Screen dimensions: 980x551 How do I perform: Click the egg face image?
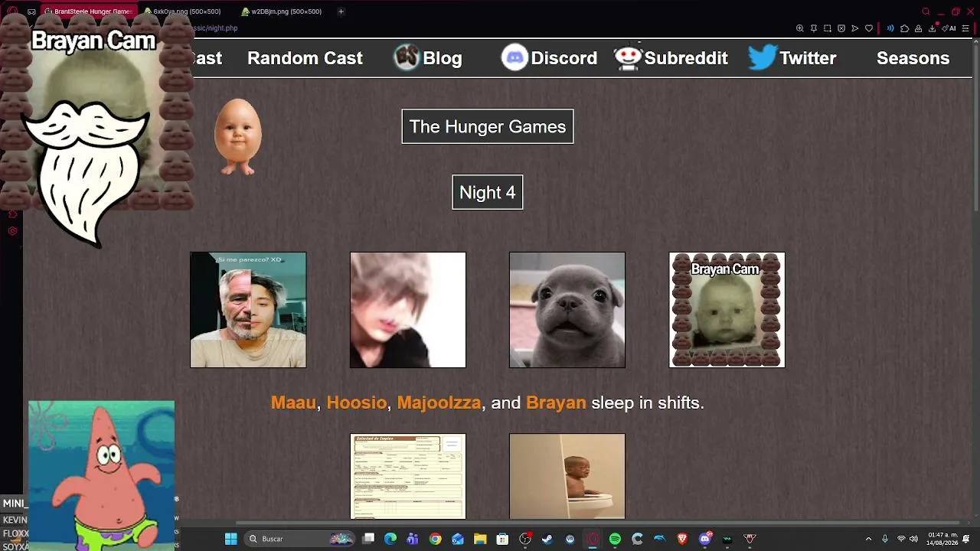[238, 137]
